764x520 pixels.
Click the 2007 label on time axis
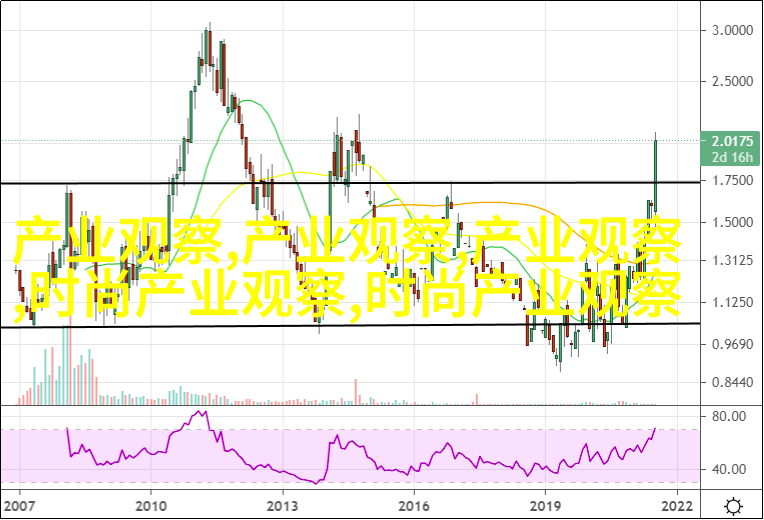pos(18,505)
